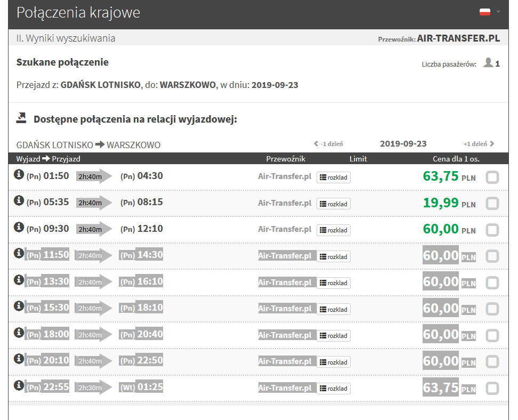Tick the checkbox for 11:50 departure
The width and height of the screenshot is (518, 420).
492,256
